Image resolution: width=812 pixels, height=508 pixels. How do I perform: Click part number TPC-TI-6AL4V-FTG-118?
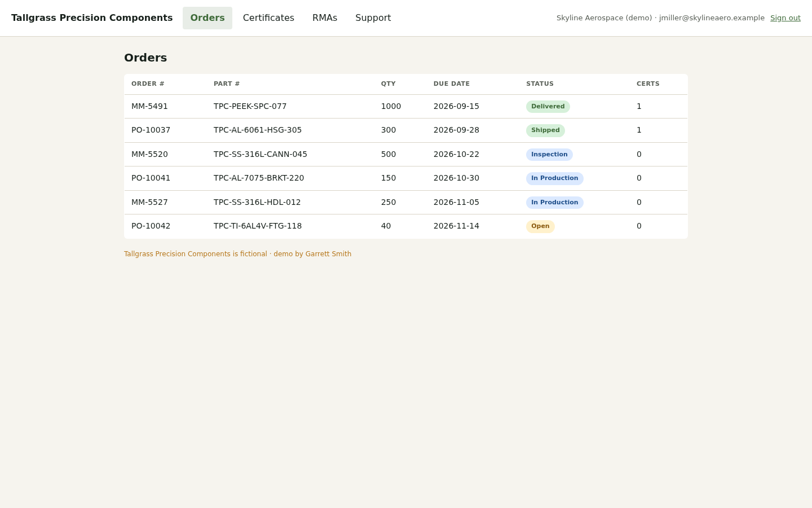click(x=258, y=226)
